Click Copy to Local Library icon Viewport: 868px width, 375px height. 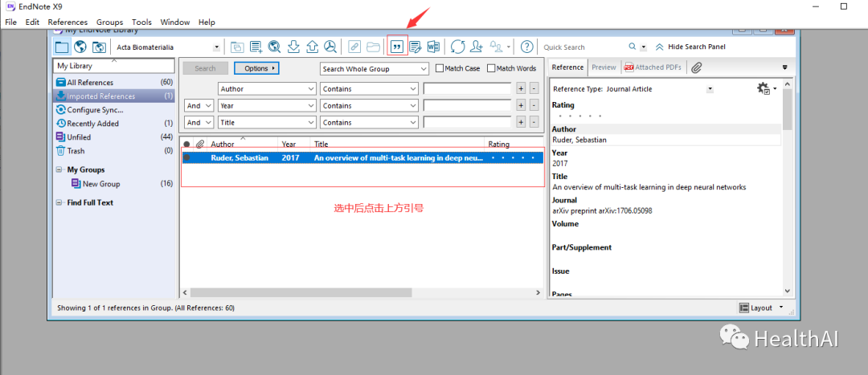point(237,47)
